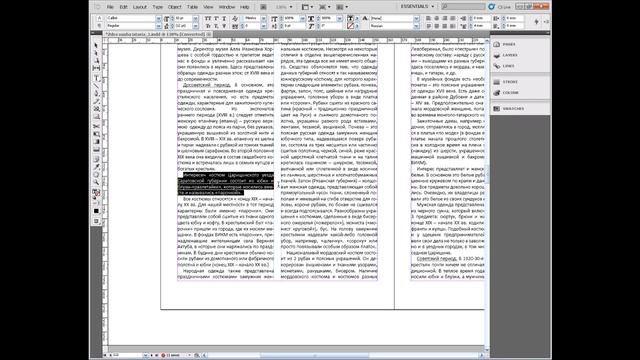The width and height of the screenshot is (640, 360).
Task: Toggle Strikethrough formatting
Action: 224,26
